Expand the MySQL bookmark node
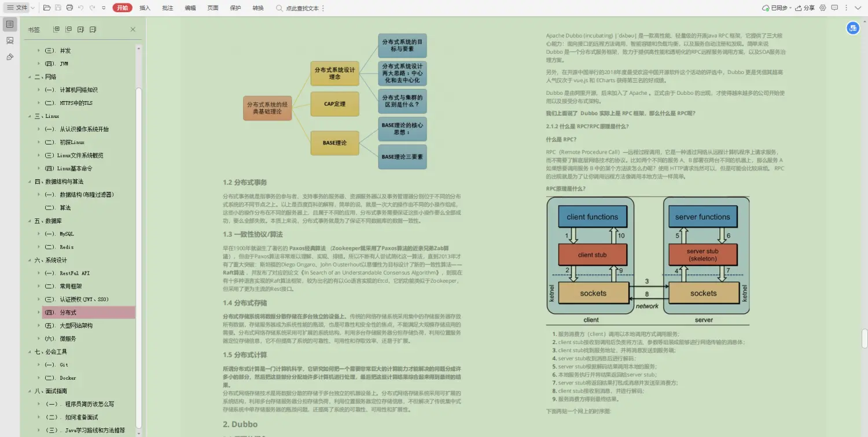Screen dimensions: 868x437 coord(40,234)
